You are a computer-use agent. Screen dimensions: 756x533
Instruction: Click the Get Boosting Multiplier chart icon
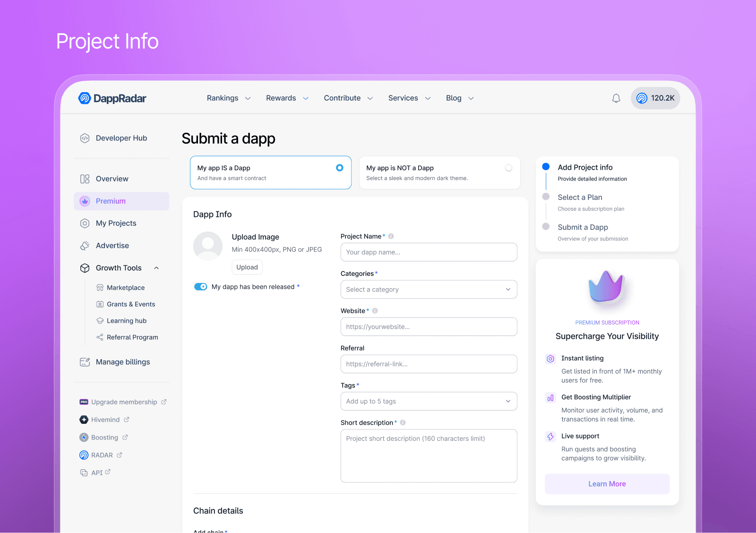tap(550, 398)
